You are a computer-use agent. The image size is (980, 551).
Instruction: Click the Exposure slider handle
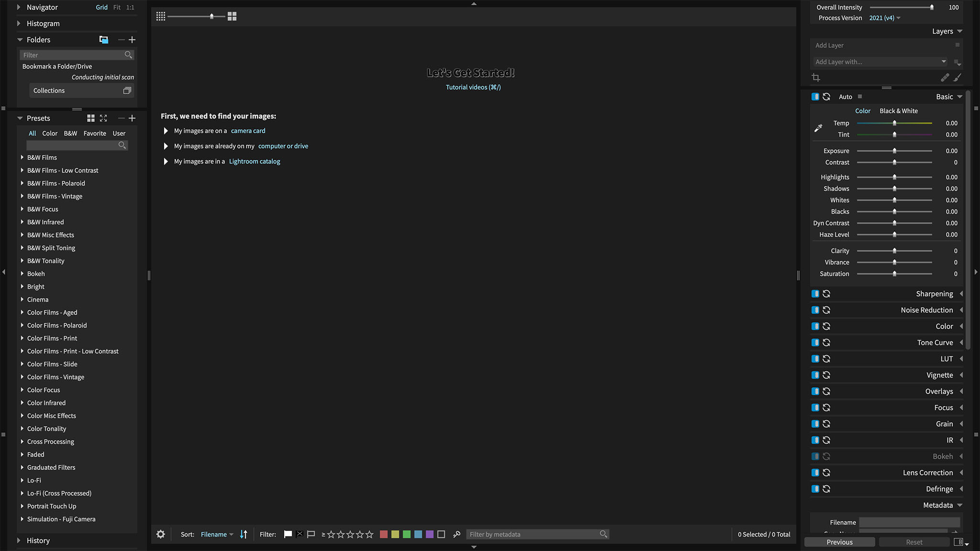(894, 151)
